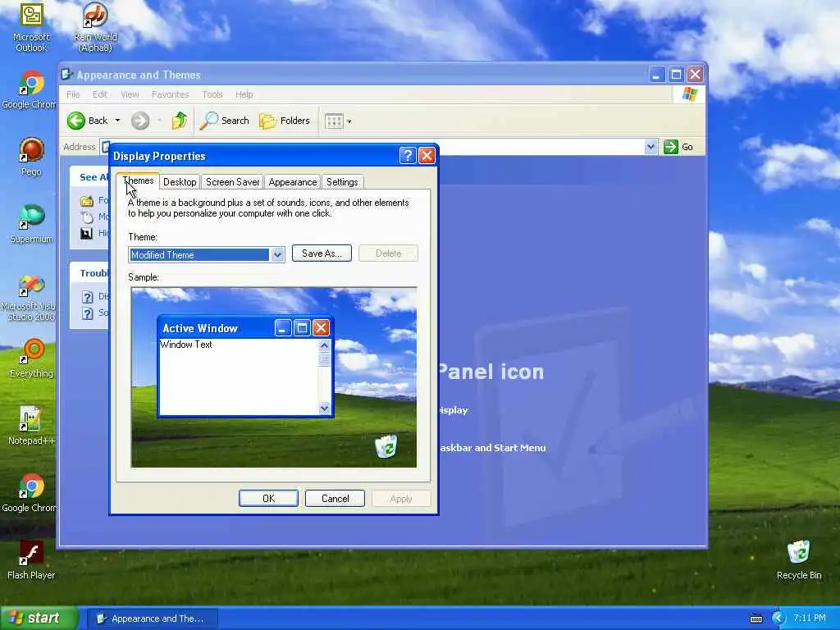Screen dimensions: 840x630
Task: Open the Views icon in toolbar
Action: tap(334, 121)
